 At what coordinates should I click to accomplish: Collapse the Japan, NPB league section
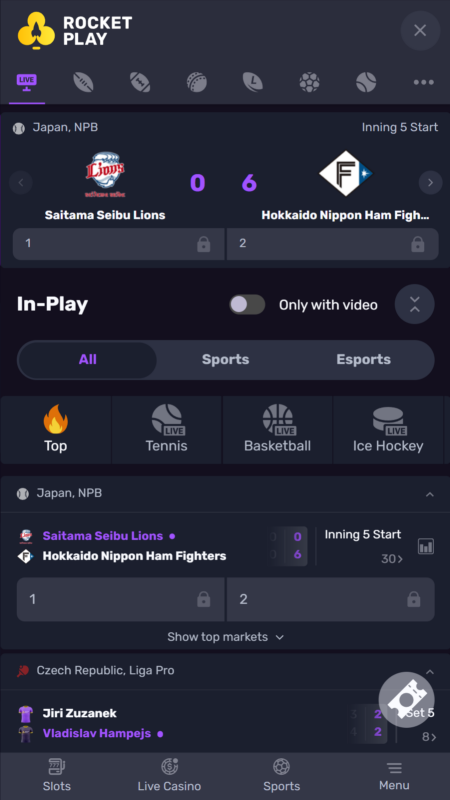pos(430,494)
